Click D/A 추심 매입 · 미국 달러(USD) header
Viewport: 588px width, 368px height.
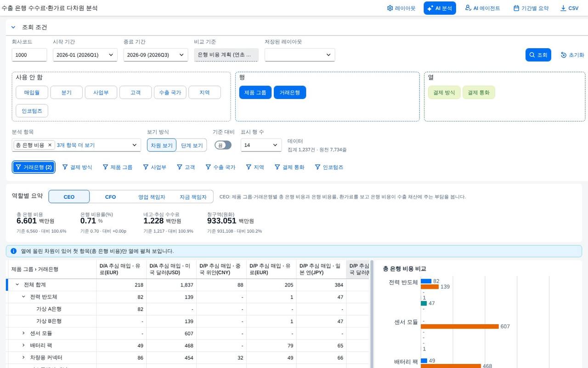(171, 269)
